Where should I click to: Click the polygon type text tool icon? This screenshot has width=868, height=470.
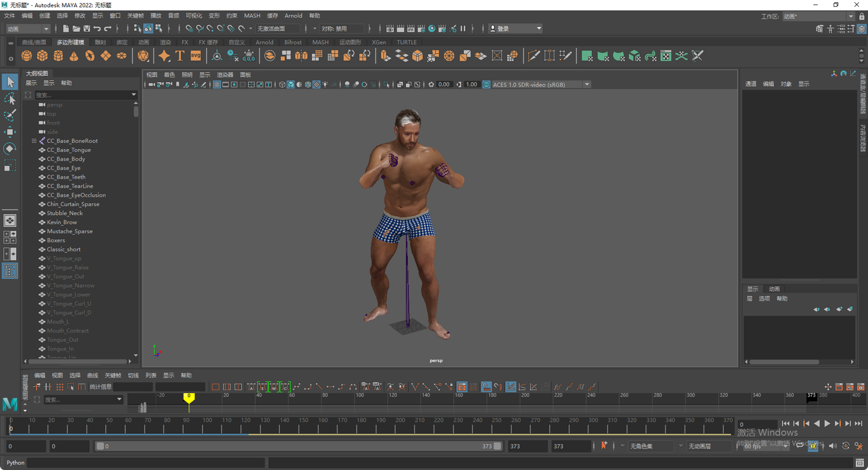pos(180,56)
